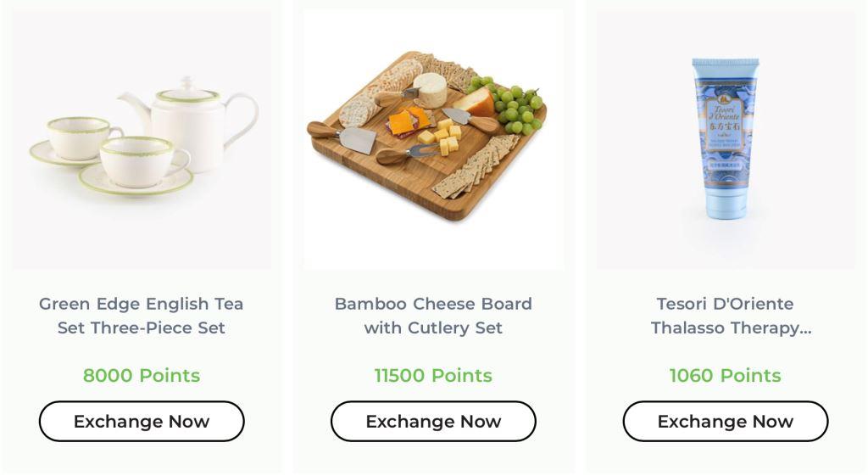Click Exchange Now for the tea set

tap(142, 422)
